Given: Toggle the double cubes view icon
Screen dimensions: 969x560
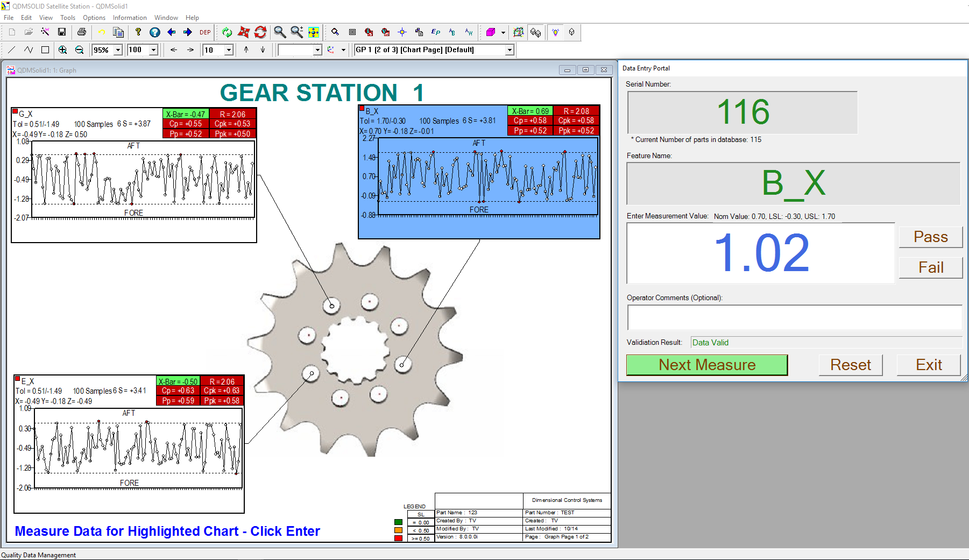Looking at the screenshot, I should coord(535,32).
